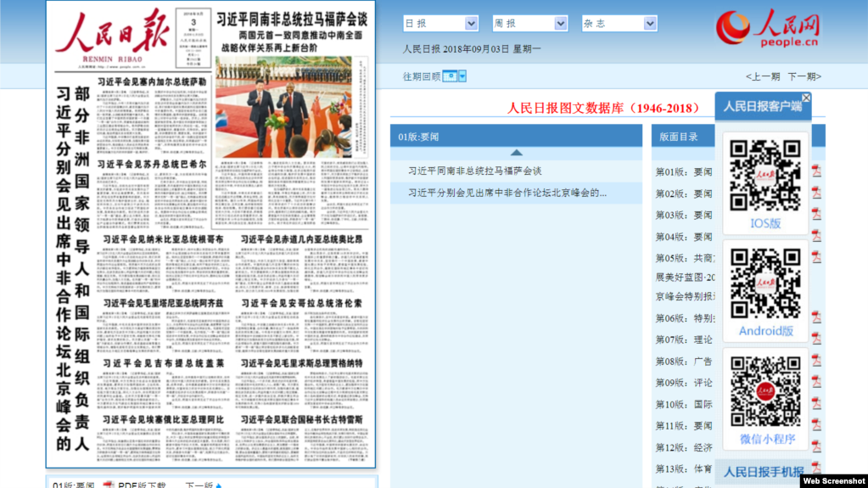Click newspaper headline 习近平会见安哥拉总统洛伦索

coord(302,304)
